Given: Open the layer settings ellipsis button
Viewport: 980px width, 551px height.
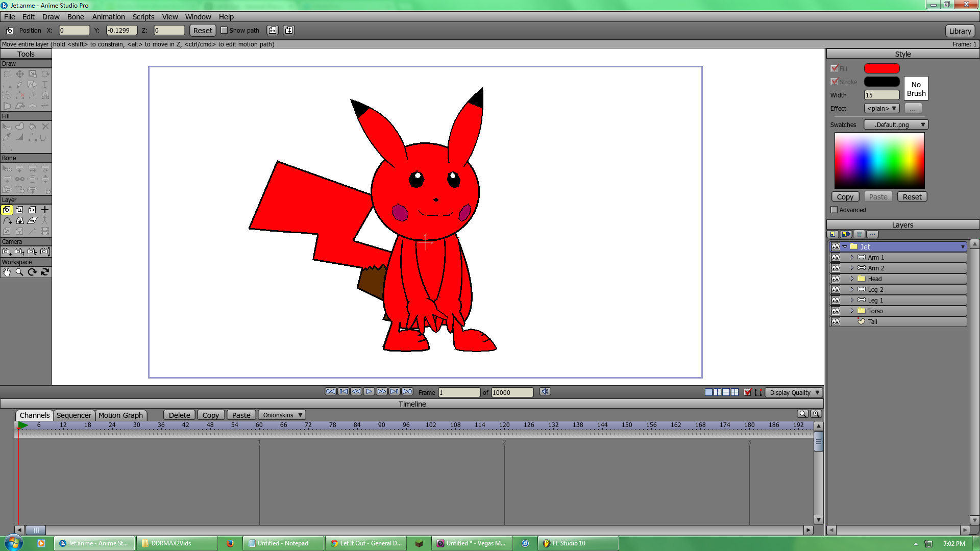Looking at the screenshot, I should (x=873, y=234).
